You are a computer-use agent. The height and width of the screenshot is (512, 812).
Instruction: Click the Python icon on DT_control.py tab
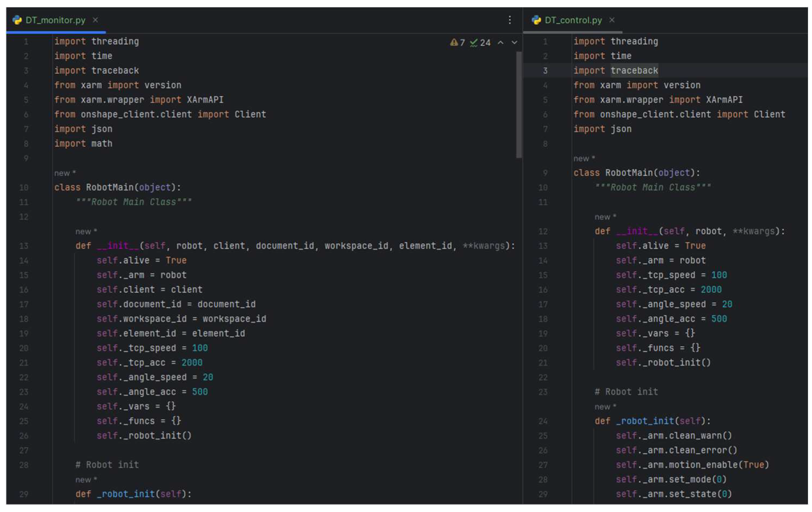point(536,20)
